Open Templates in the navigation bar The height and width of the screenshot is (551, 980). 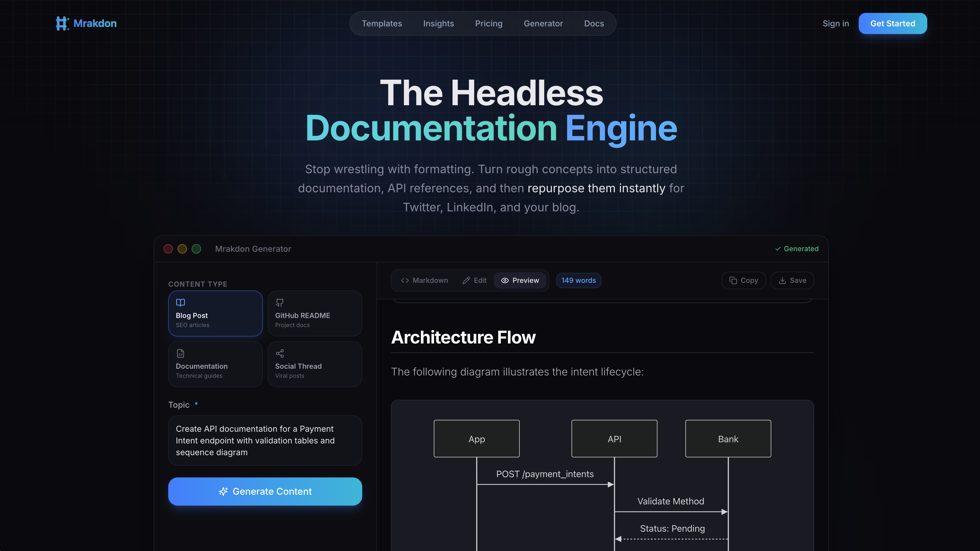point(382,23)
